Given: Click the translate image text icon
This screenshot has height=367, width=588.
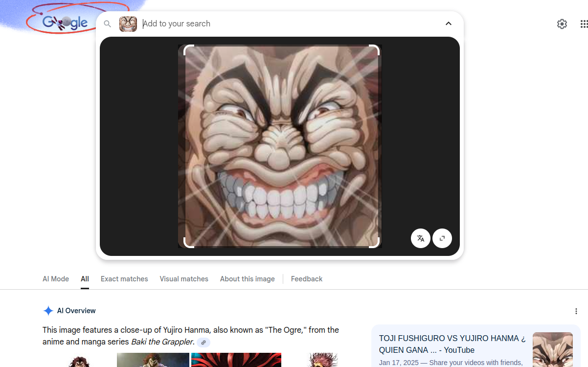Looking at the screenshot, I should (x=421, y=238).
